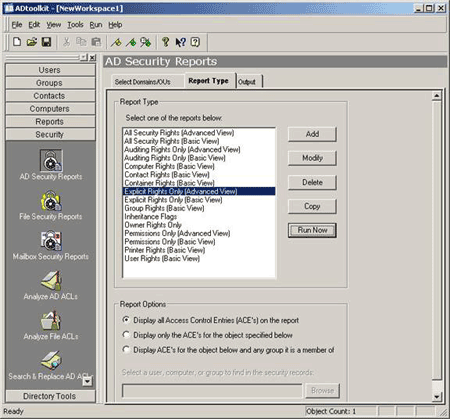This screenshot has width=450, height=419.
Task: Click the New workspace toolbar icon
Action: 17,42
